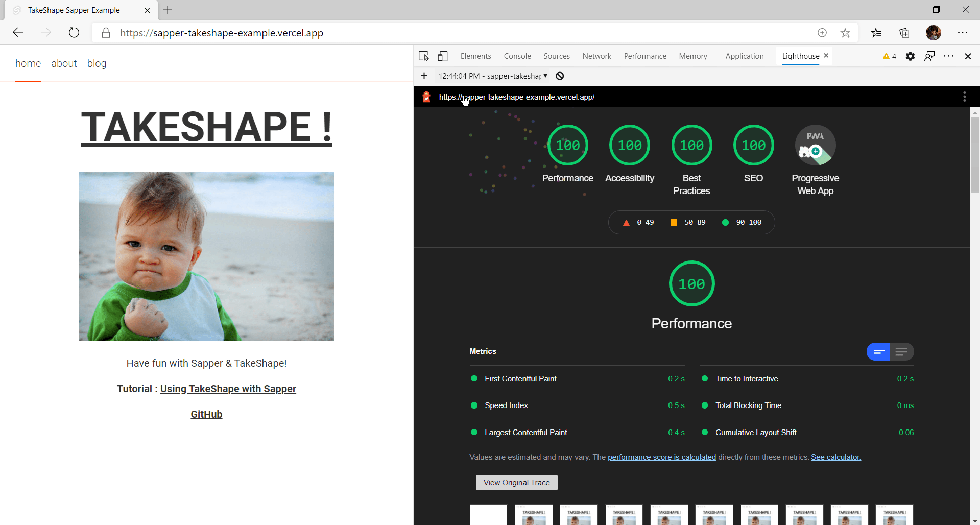Image resolution: width=980 pixels, height=525 pixels.
Task: Jump to Progressive Web App gauge
Action: (x=815, y=160)
